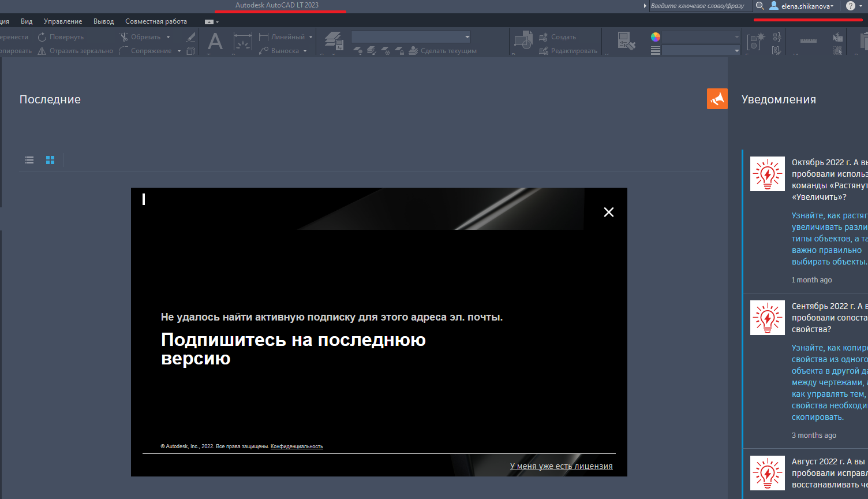Select the Mirror (Отразить зеркально) tool

point(76,51)
